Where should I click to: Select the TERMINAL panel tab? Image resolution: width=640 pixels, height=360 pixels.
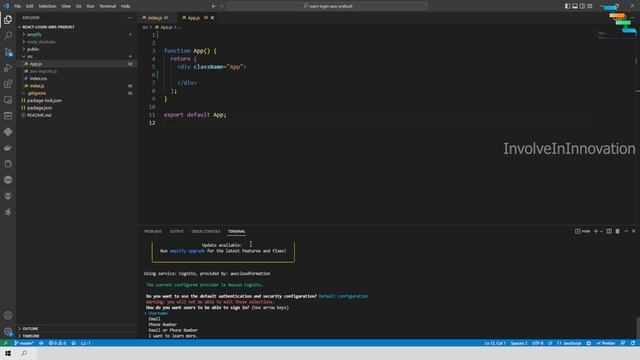point(237,231)
